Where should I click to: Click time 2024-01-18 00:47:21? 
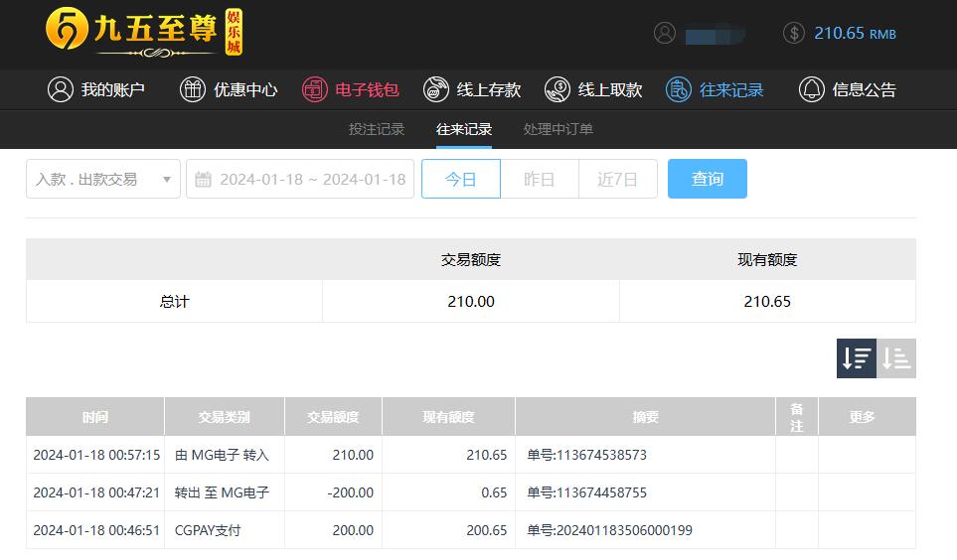96,492
